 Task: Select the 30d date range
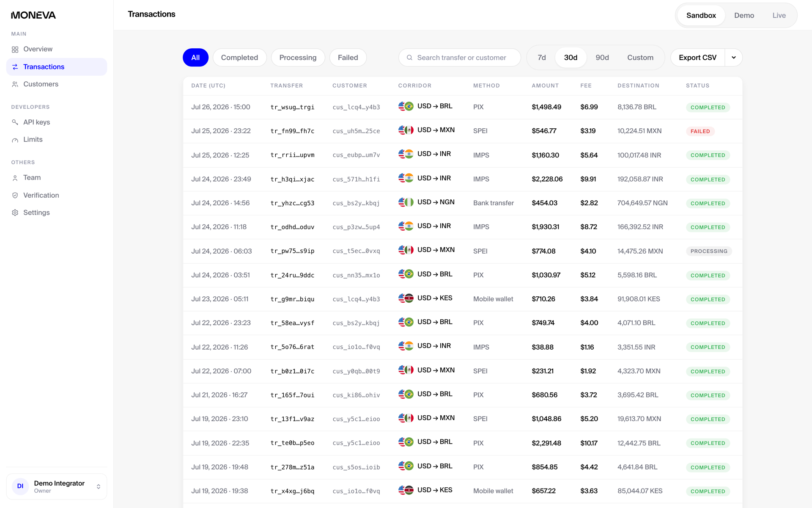tap(571, 58)
